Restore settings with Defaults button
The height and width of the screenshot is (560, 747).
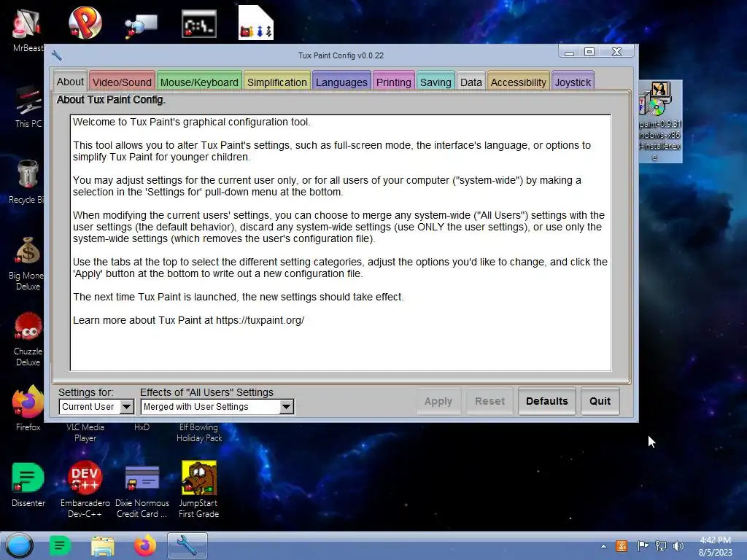(x=547, y=402)
